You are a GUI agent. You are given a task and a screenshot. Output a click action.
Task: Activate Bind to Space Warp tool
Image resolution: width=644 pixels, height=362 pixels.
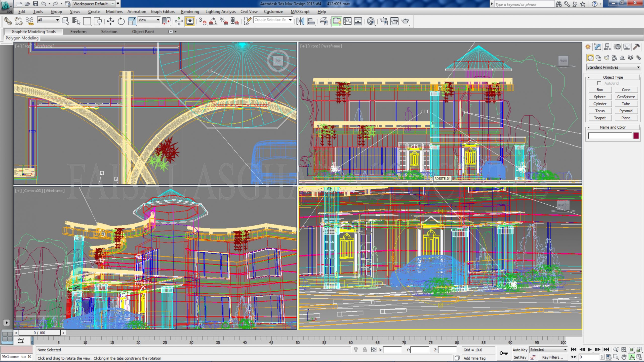click(29, 21)
